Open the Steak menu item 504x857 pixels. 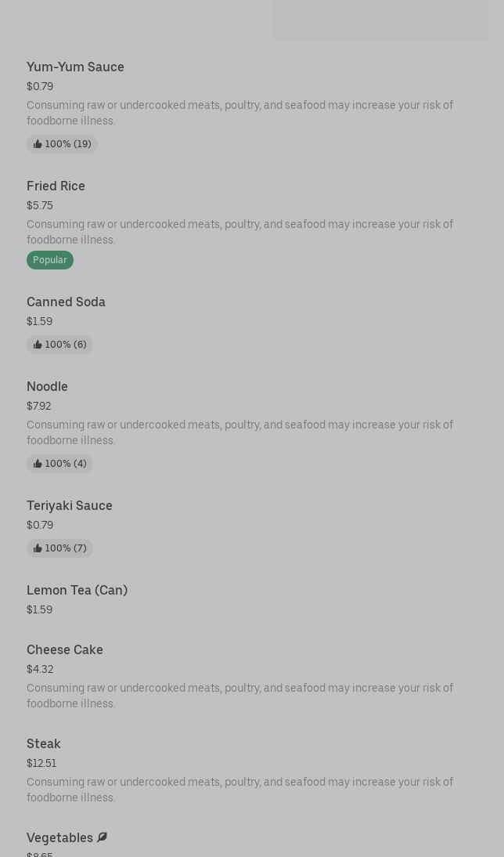[44, 744]
